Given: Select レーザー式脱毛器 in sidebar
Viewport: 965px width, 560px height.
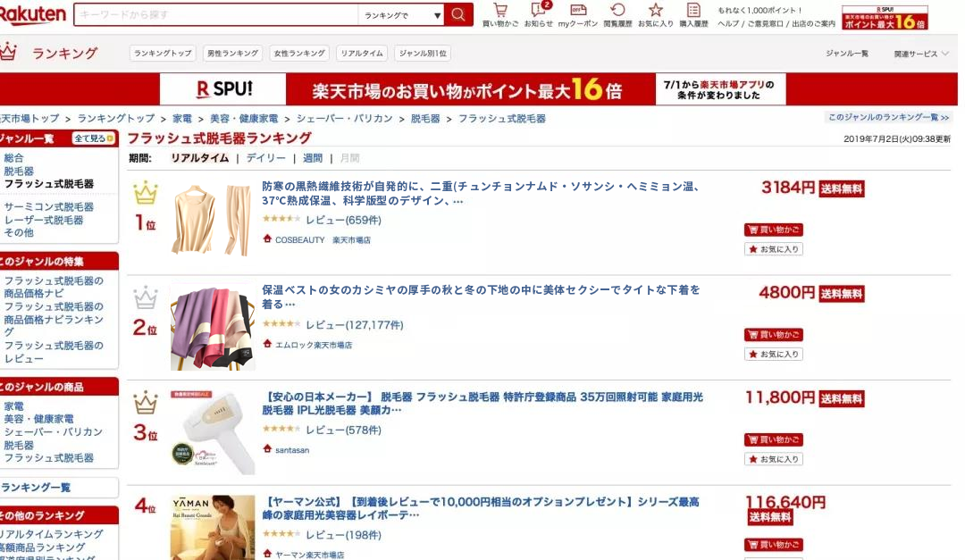Looking at the screenshot, I should 44,220.
